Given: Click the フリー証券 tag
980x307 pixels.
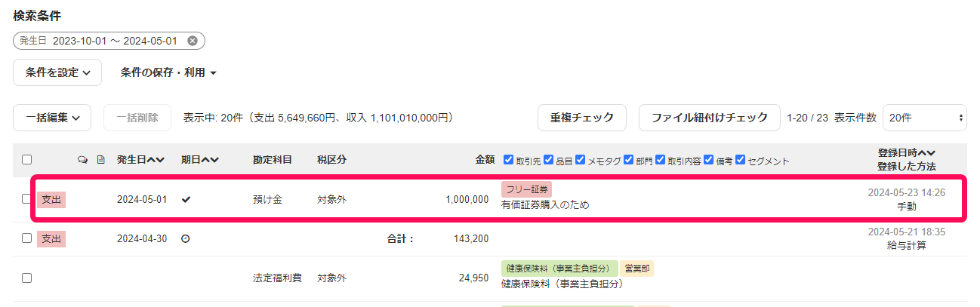Looking at the screenshot, I should tap(526, 189).
